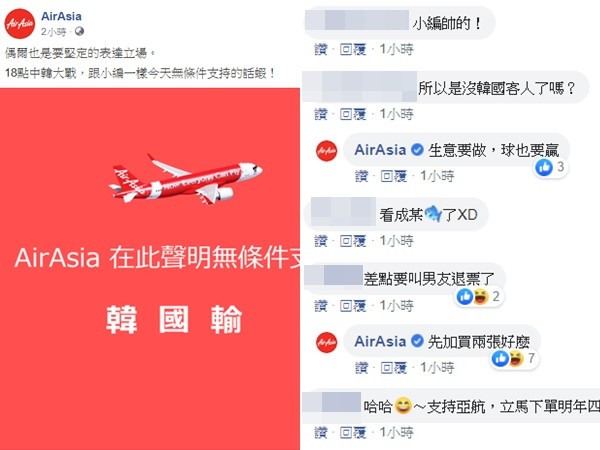This screenshot has width=600, height=450.
Task: Open the red 韓國輸 post image
Action: pos(150,269)
